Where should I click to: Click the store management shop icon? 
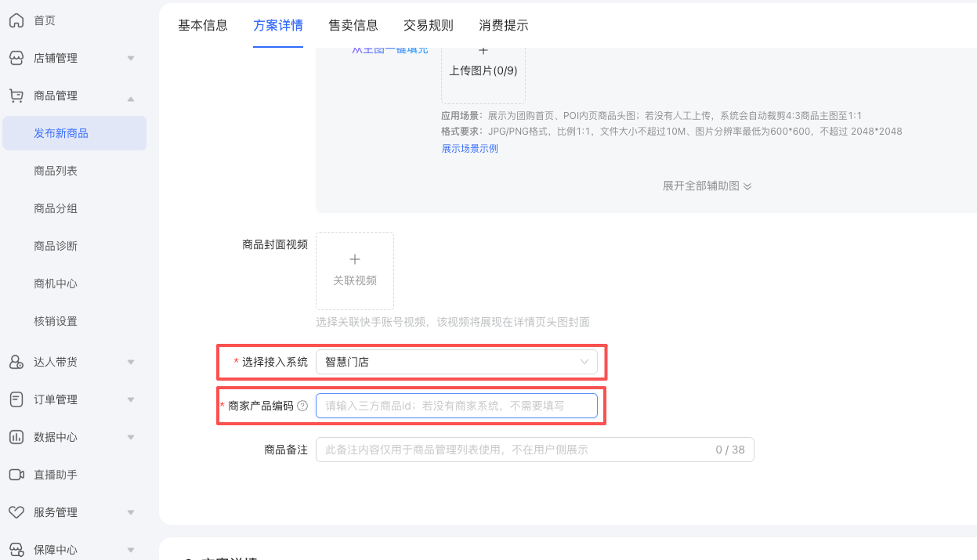(x=16, y=58)
